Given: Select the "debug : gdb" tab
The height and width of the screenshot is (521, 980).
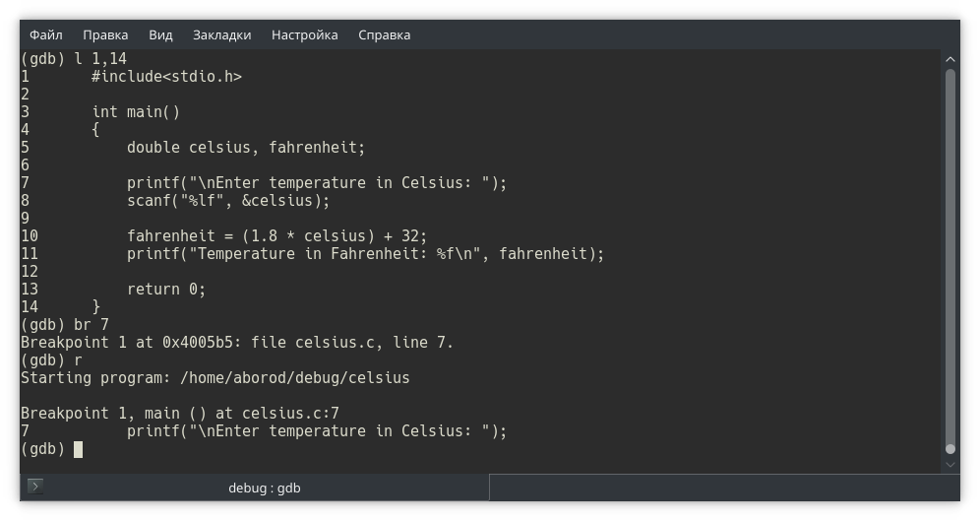Looking at the screenshot, I should 264,488.
